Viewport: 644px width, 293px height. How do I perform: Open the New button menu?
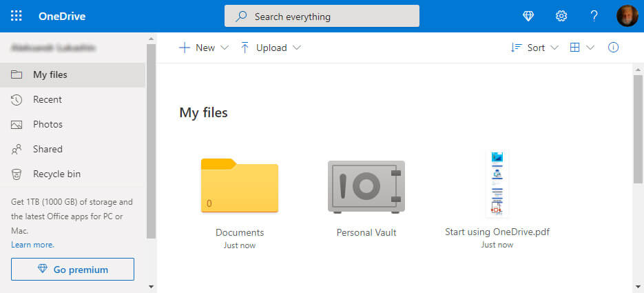(x=203, y=48)
